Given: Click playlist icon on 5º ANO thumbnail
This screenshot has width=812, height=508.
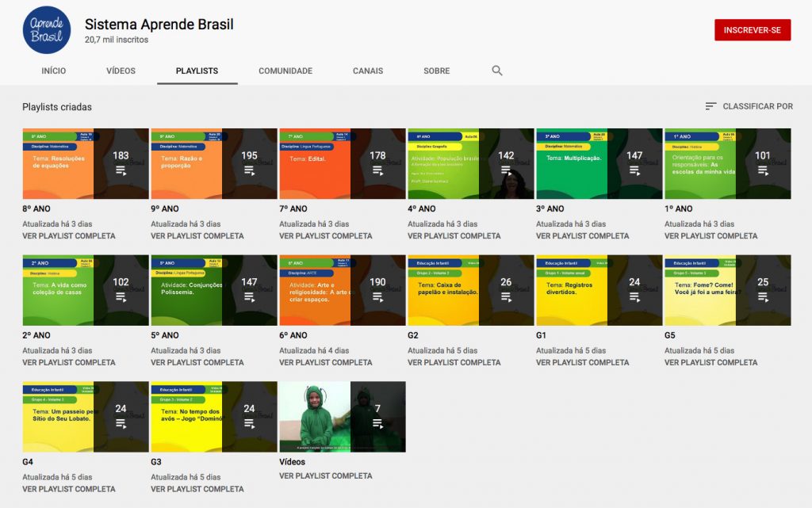Looking at the screenshot, I should click(x=249, y=297).
